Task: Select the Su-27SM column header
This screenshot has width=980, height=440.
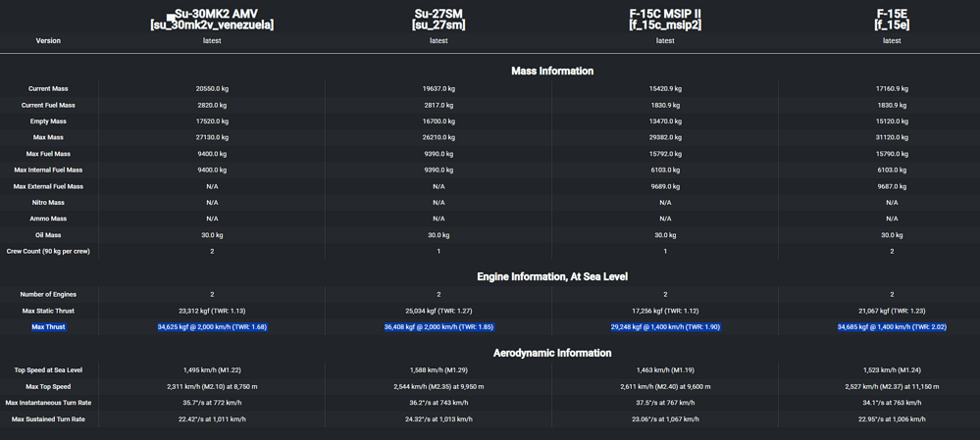Action: pos(438,20)
